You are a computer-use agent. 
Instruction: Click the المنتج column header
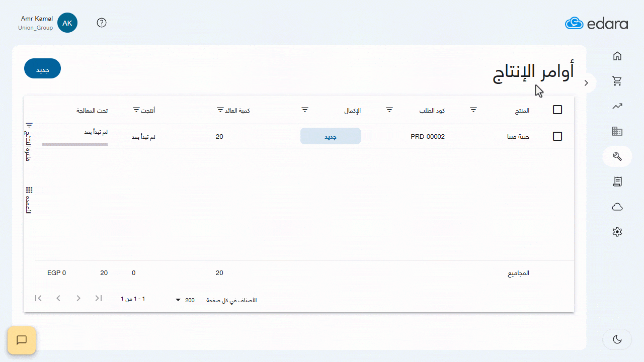point(522,110)
